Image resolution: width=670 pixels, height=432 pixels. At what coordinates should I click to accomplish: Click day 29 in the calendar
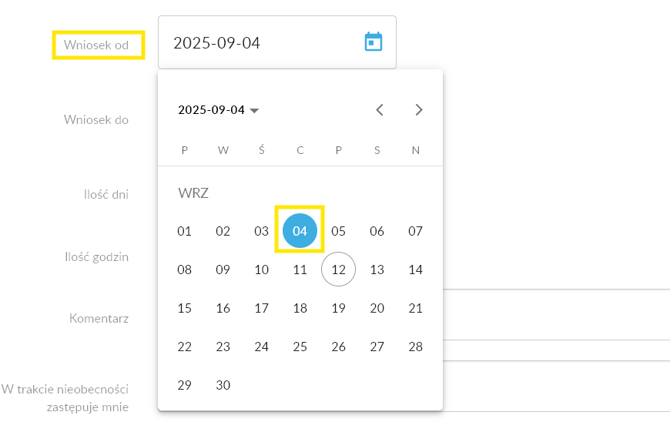pos(185,385)
